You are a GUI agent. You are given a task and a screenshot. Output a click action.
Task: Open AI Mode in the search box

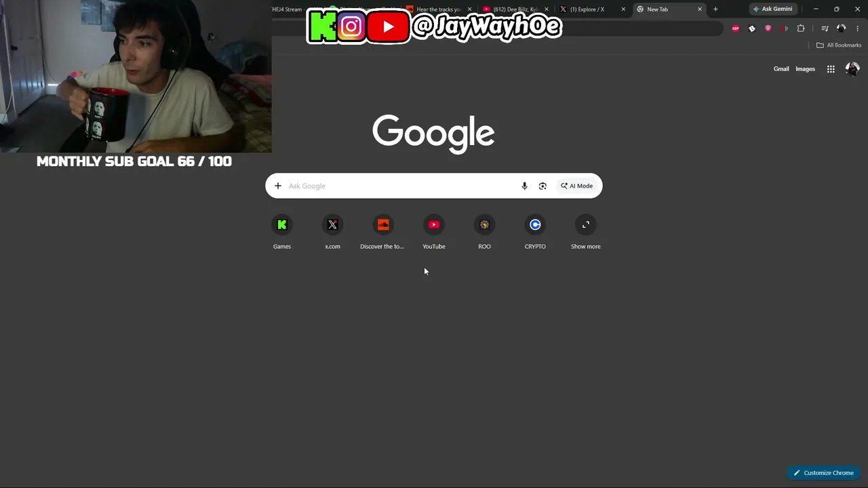(x=577, y=186)
